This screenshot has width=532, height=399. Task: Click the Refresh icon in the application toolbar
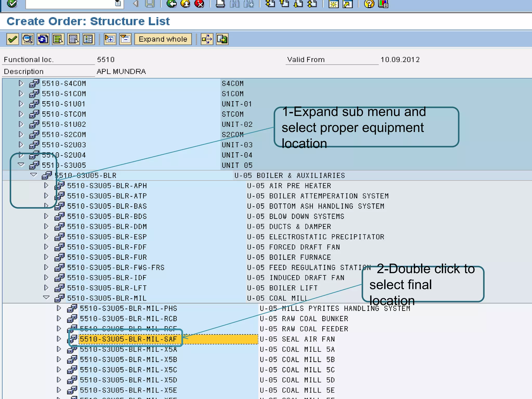(43, 39)
